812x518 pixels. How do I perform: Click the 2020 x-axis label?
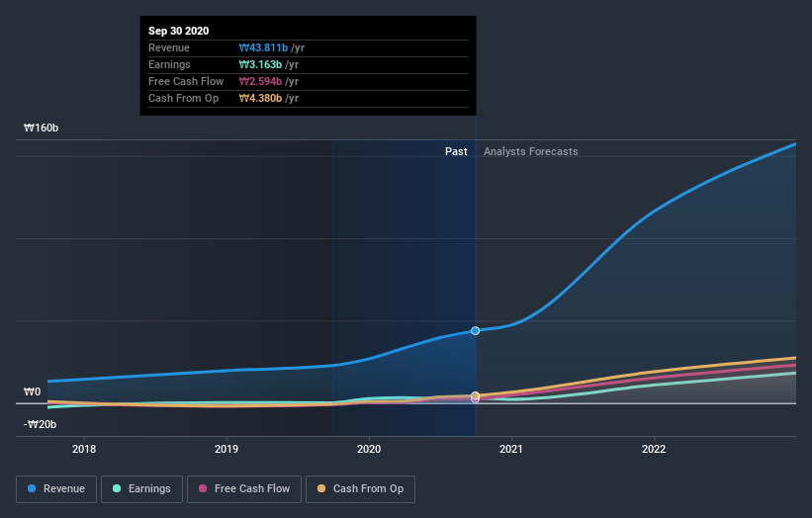(x=369, y=449)
